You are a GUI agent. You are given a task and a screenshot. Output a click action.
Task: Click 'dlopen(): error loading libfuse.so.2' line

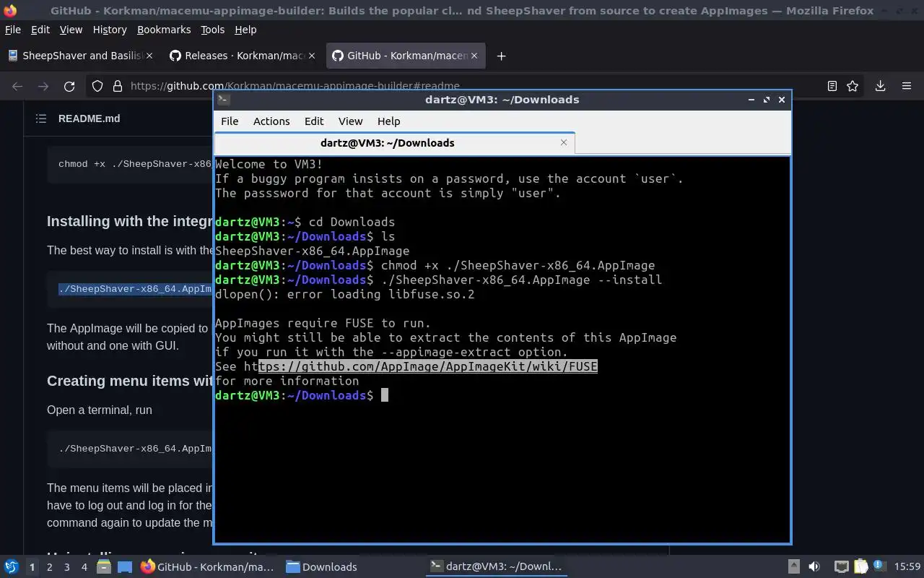(344, 294)
